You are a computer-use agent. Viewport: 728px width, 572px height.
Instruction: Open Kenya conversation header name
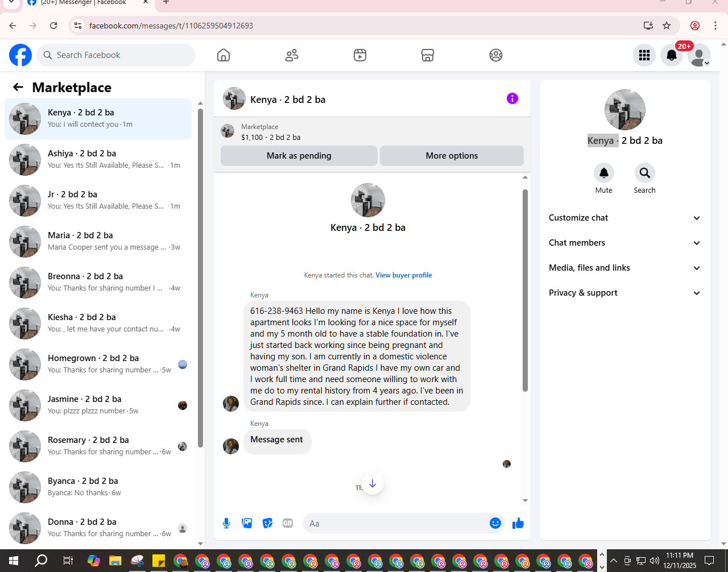(288, 100)
